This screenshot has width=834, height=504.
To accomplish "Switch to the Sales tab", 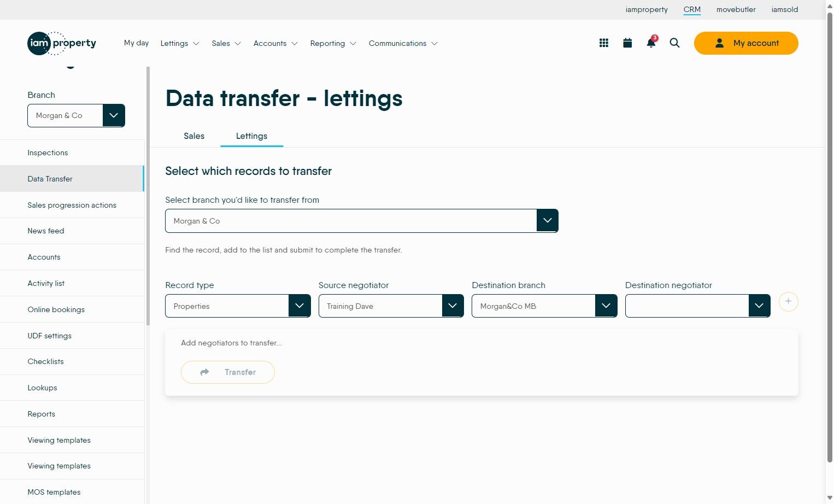I will [194, 136].
